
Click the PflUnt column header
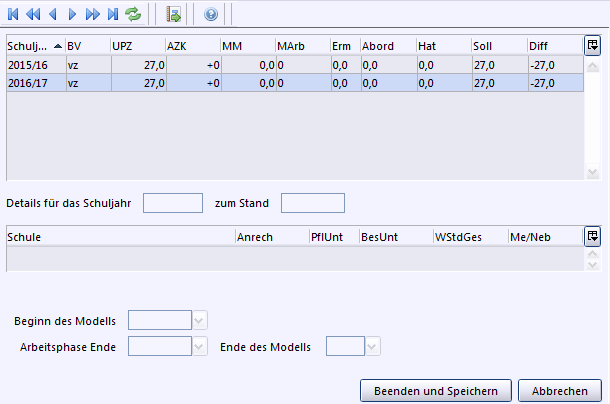point(334,237)
